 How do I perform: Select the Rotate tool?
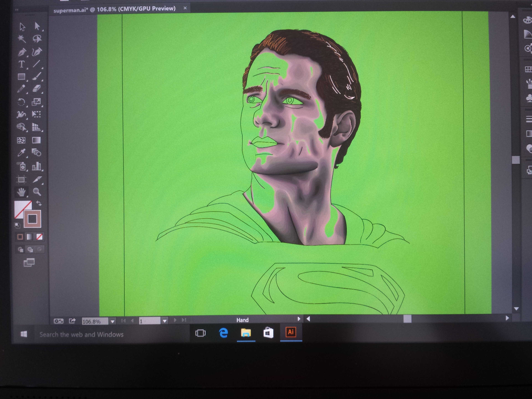pyautogui.click(x=21, y=102)
